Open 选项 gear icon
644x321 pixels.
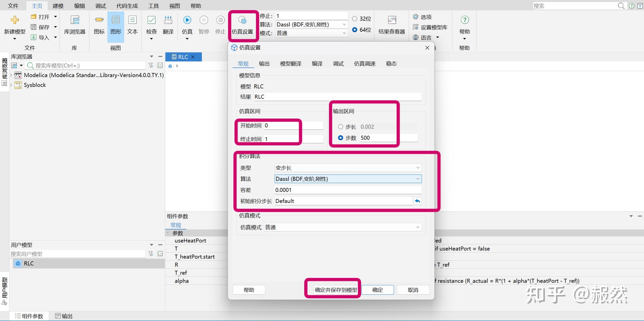pos(415,17)
